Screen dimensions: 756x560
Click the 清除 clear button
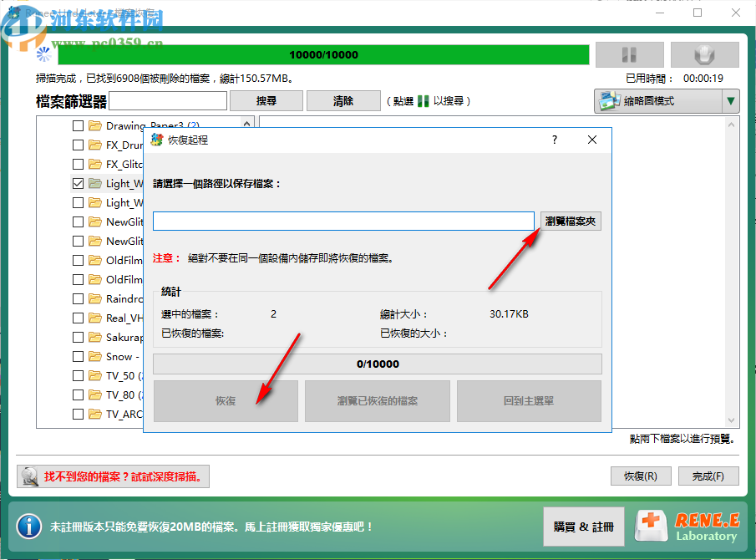(343, 101)
